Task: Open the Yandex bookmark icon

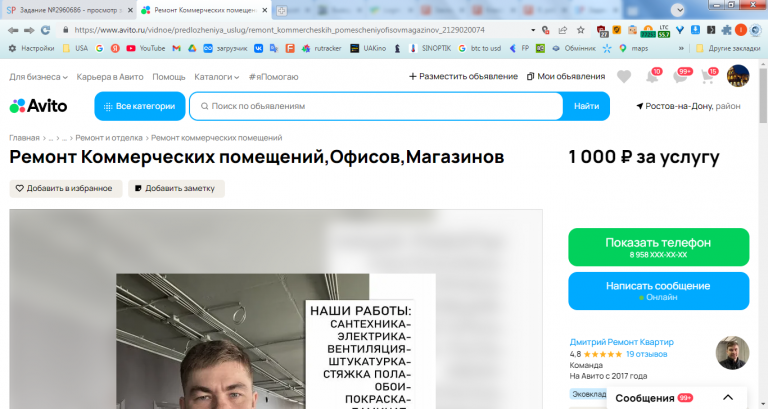Action: tap(115, 48)
